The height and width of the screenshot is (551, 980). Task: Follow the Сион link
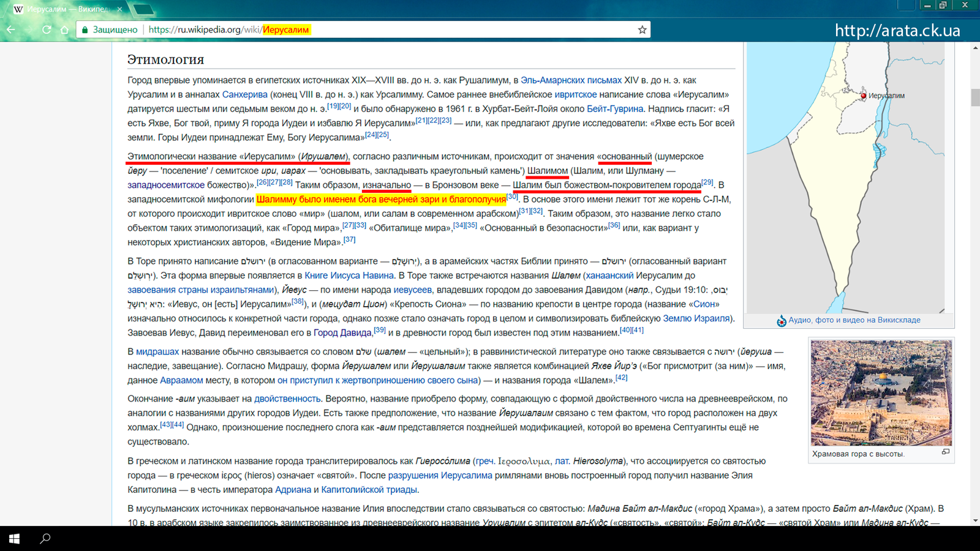click(704, 304)
